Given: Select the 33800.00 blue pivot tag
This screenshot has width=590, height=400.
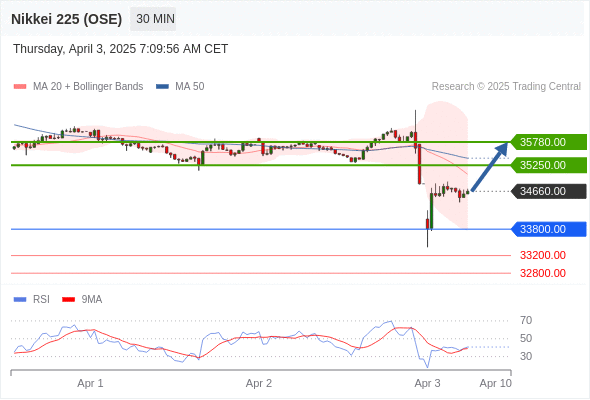Looking at the screenshot, I should click(549, 229).
